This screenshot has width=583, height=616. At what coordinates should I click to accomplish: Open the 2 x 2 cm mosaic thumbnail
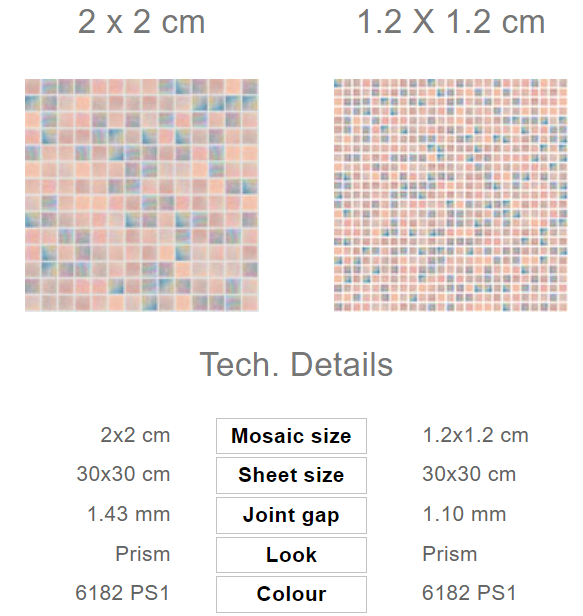142,195
